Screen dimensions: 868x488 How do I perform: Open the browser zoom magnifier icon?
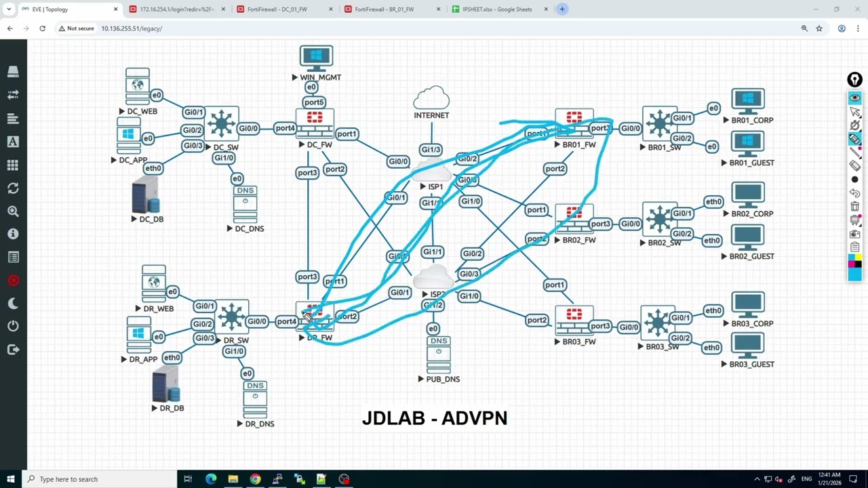tap(804, 28)
